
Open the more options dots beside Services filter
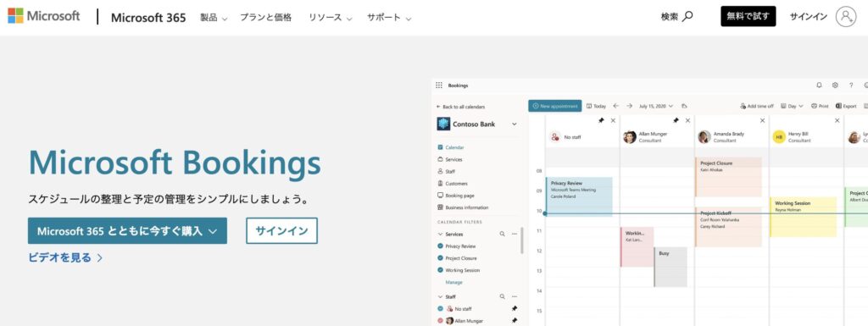pyautogui.click(x=515, y=234)
